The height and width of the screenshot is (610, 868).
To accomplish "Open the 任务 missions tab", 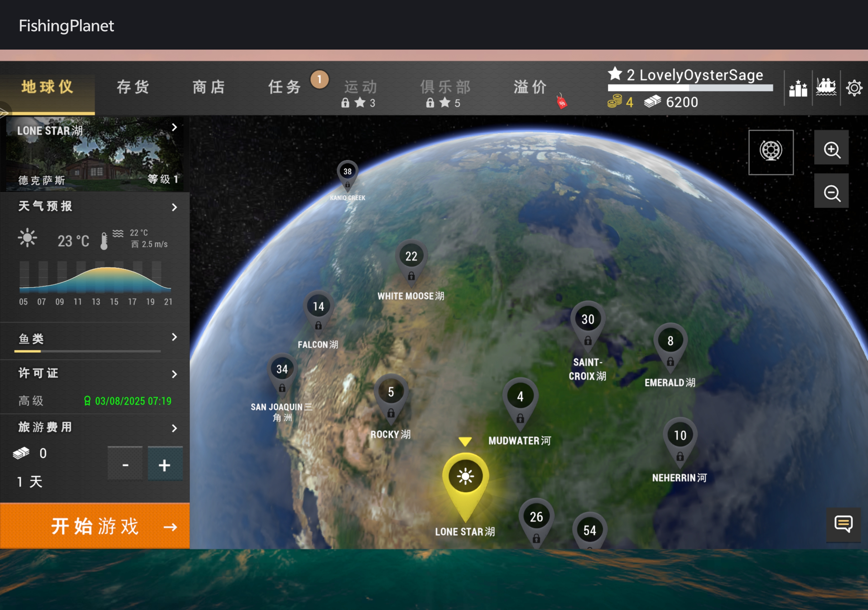I will click(285, 87).
